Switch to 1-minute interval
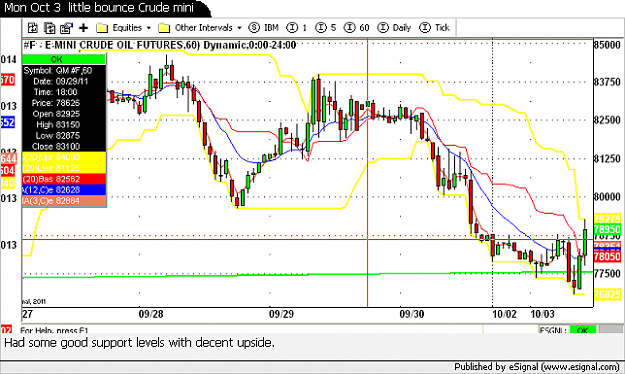625x374 pixels. tap(297, 28)
